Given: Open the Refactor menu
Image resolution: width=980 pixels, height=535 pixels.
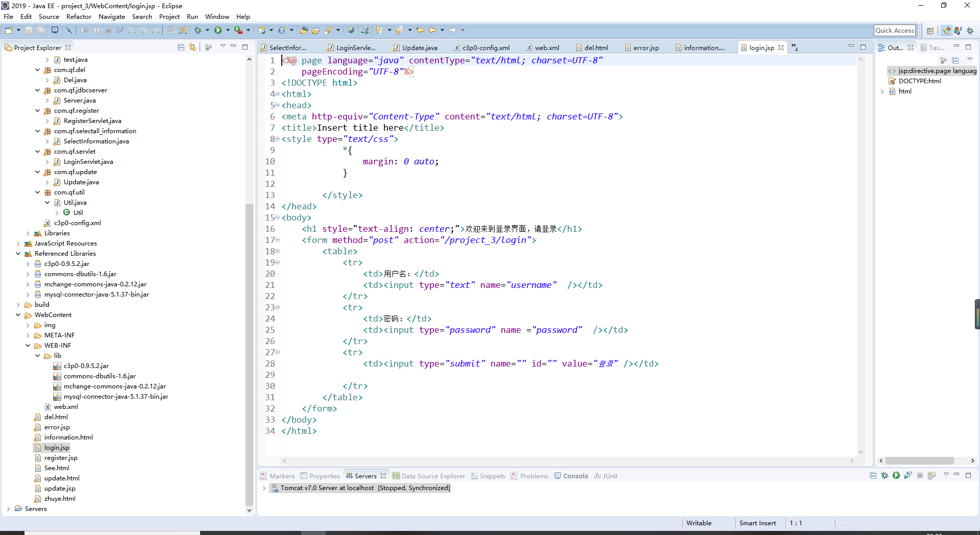Looking at the screenshot, I should pyautogui.click(x=79, y=16).
